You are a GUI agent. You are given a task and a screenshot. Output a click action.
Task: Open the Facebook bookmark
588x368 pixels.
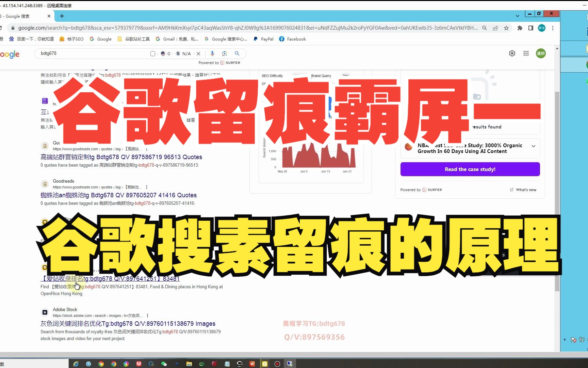click(x=293, y=39)
